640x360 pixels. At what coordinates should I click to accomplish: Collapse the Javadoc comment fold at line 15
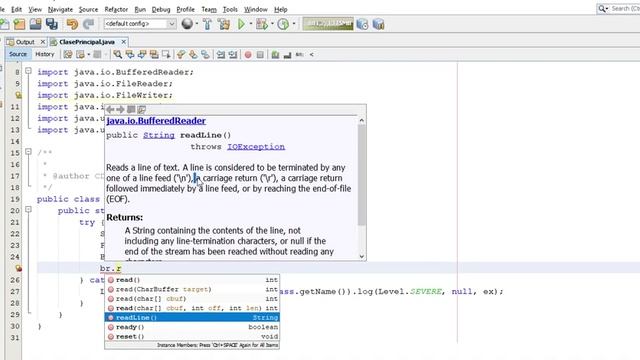tap(28, 151)
